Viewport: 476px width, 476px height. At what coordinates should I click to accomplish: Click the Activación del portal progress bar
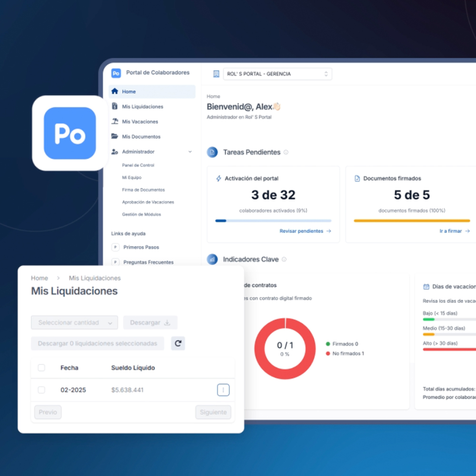273,221
